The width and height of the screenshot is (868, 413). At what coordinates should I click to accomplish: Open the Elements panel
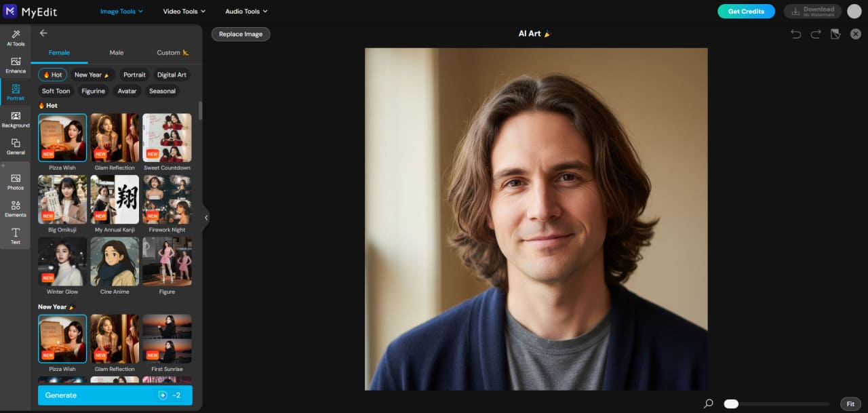coord(15,209)
